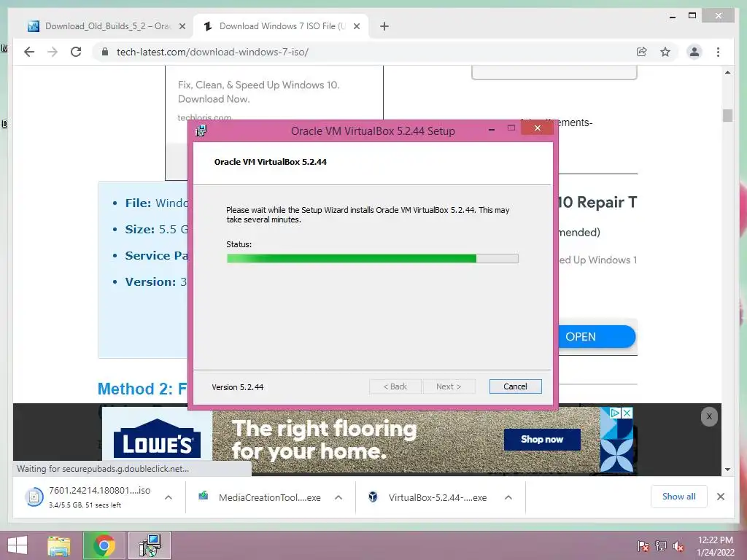The height and width of the screenshot is (560, 747).
Task: Go back in the Chrome browser
Action: [29, 52]
